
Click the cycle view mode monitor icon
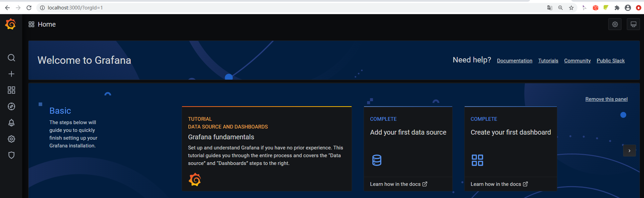(633, 24)
